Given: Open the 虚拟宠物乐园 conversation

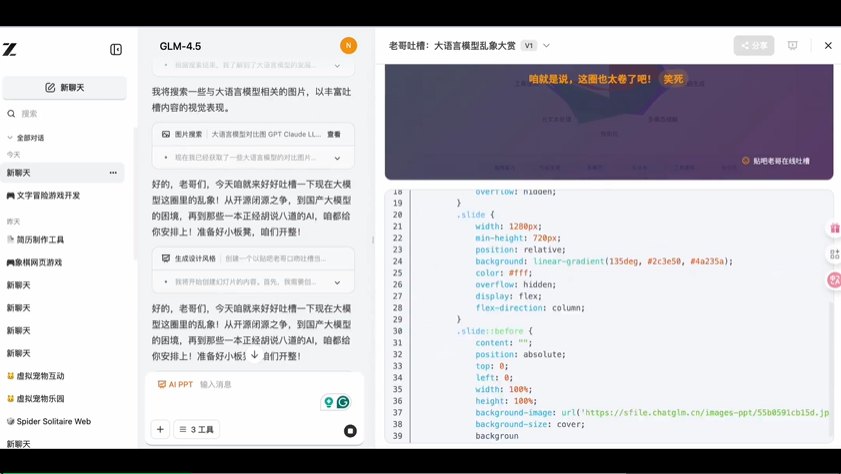Looking at the screenshot, I should 35,398.
